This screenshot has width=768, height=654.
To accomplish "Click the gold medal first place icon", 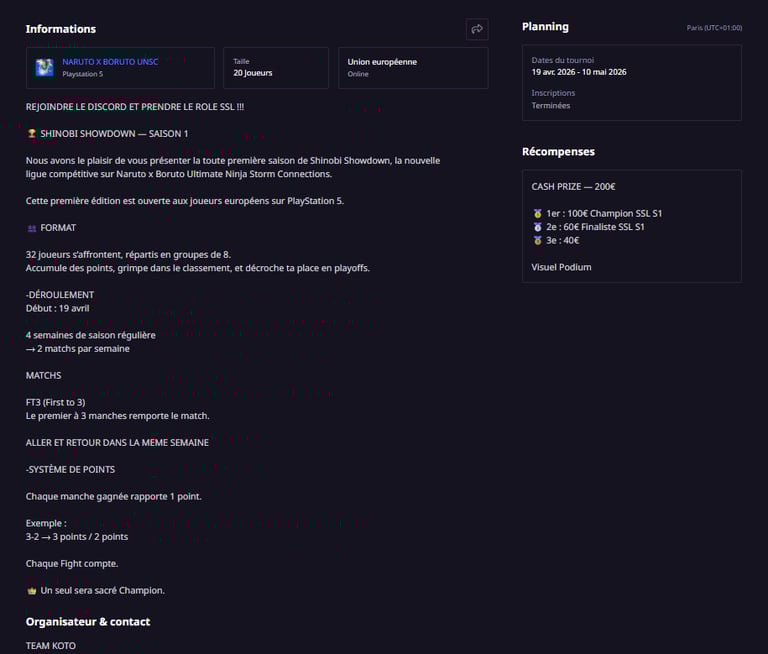I will [x=537, y=213].
